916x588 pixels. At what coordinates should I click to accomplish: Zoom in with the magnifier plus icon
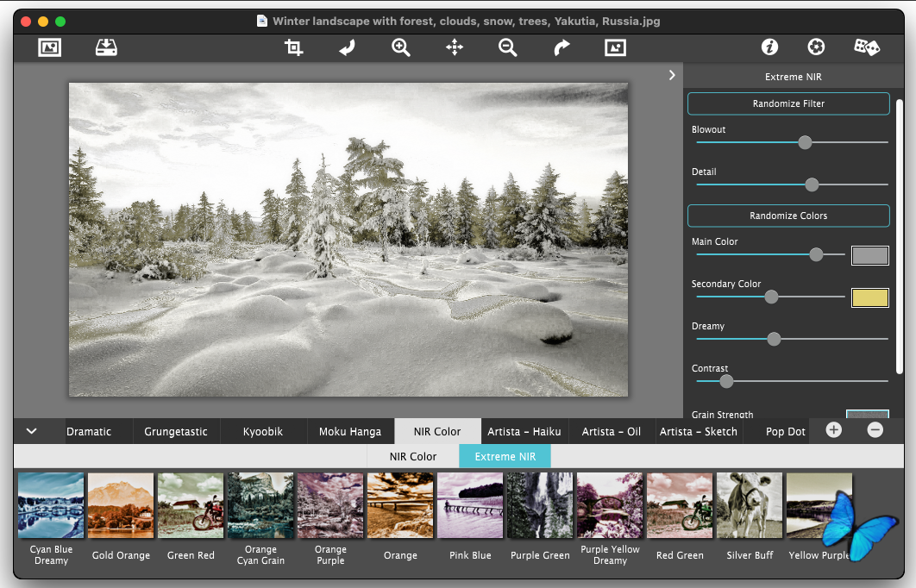(x=401, y=48)
